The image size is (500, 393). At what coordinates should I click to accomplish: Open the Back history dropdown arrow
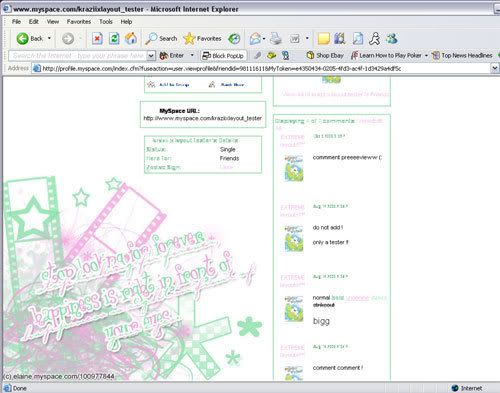tap(49, 38)
